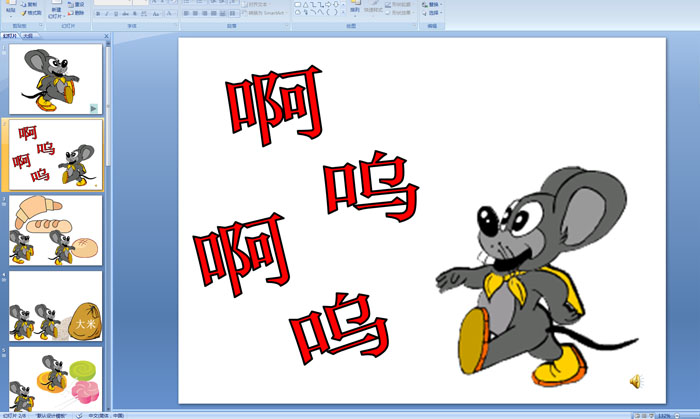Select the Triangle shape in gallery

click(x=306, y=5)
